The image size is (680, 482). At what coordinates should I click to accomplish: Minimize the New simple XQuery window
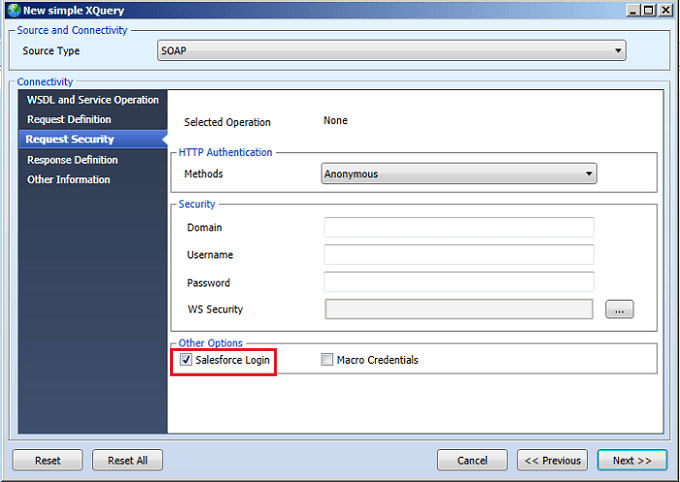[634, 10]
